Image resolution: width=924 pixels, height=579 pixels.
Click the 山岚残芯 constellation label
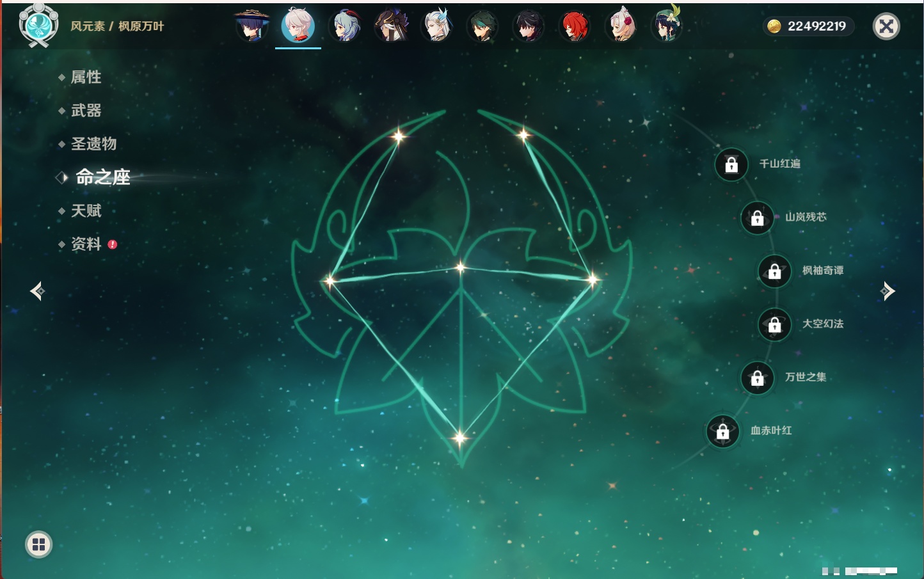point(806,217)
